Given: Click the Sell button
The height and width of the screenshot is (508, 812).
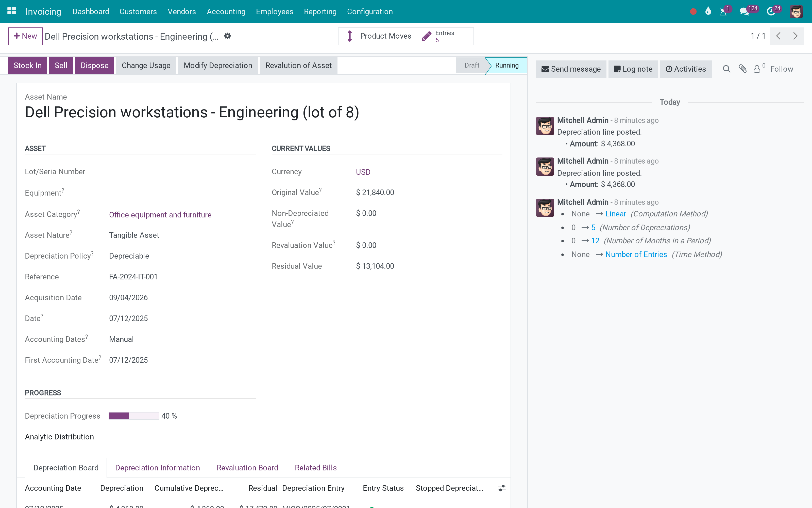Looking at the screenshot, I should coord(61,66).
